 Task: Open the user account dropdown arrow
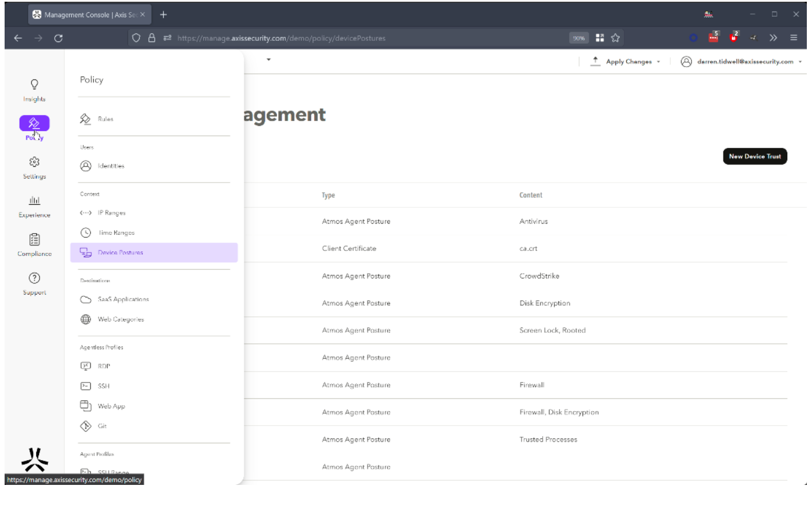coord(800,62)
